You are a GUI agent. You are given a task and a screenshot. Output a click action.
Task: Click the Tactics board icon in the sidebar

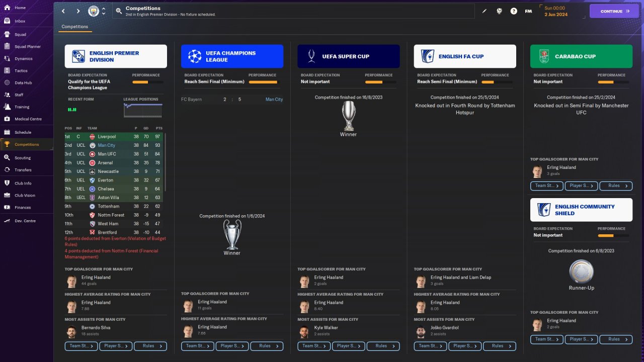(7, 71)
